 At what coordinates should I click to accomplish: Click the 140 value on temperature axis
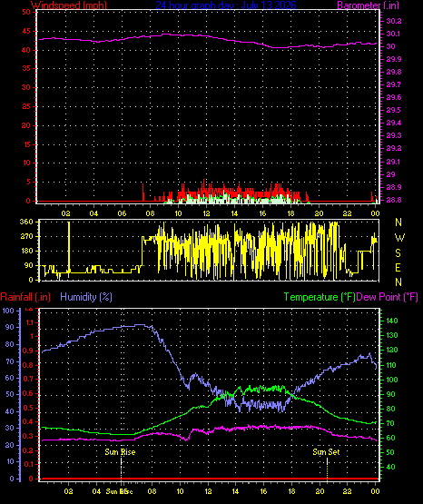click(x=391, y=321)
